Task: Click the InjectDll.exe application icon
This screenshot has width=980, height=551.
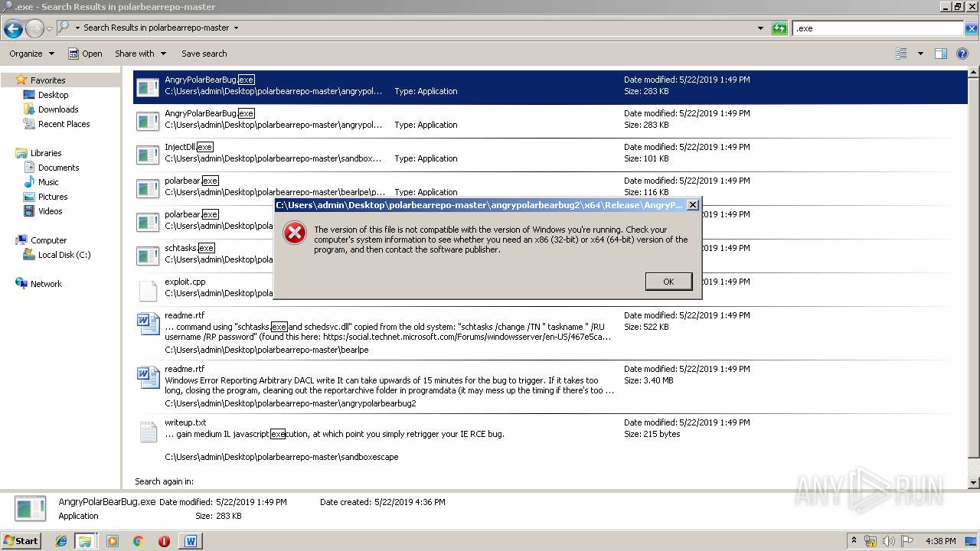Action: pyautogui.click(x=148, y=155)
